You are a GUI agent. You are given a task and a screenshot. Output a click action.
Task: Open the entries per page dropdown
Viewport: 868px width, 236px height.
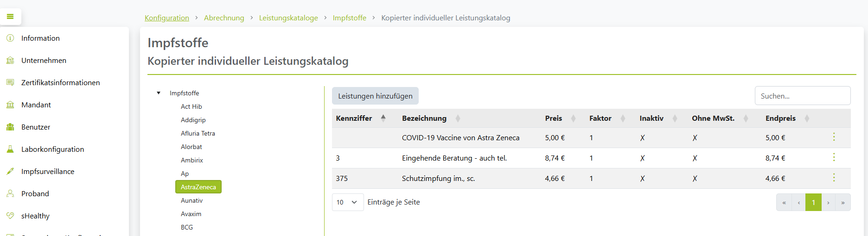click(348, 202)
